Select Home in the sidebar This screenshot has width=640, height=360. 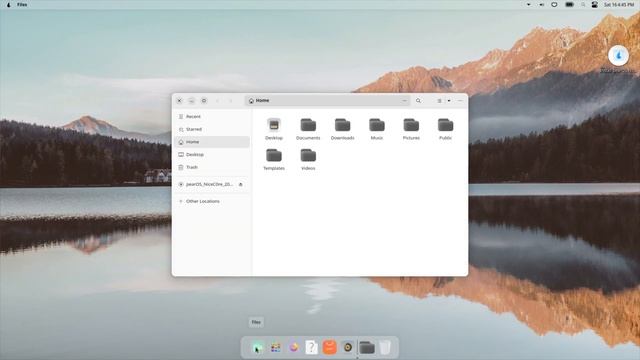point(212,142)
